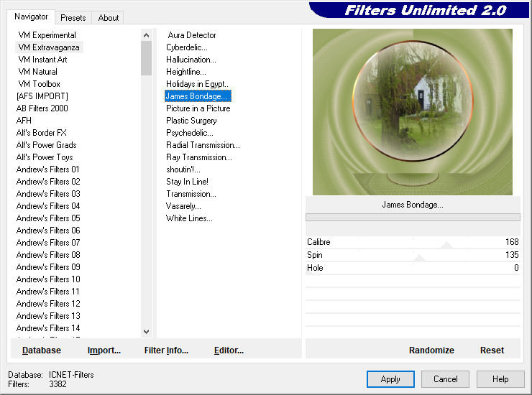Image resolution: width=532 pixels, height=395 pixels.
Task: Choose the Plastic Surgery filter
Action: point(191,121)
